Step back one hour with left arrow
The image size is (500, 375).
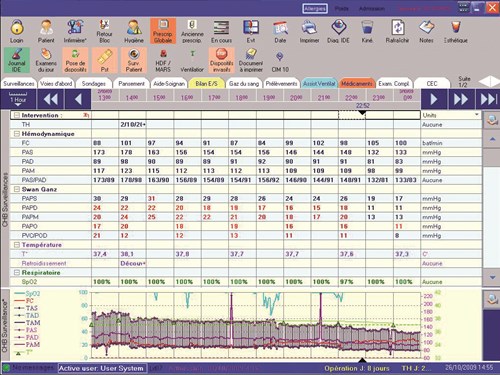(78, 99)
